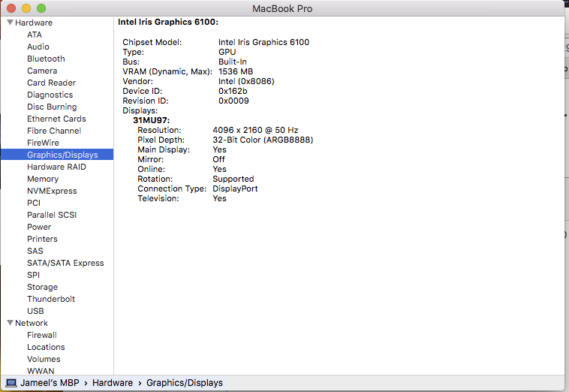Click the Bus value Built-In

(233, 62)
